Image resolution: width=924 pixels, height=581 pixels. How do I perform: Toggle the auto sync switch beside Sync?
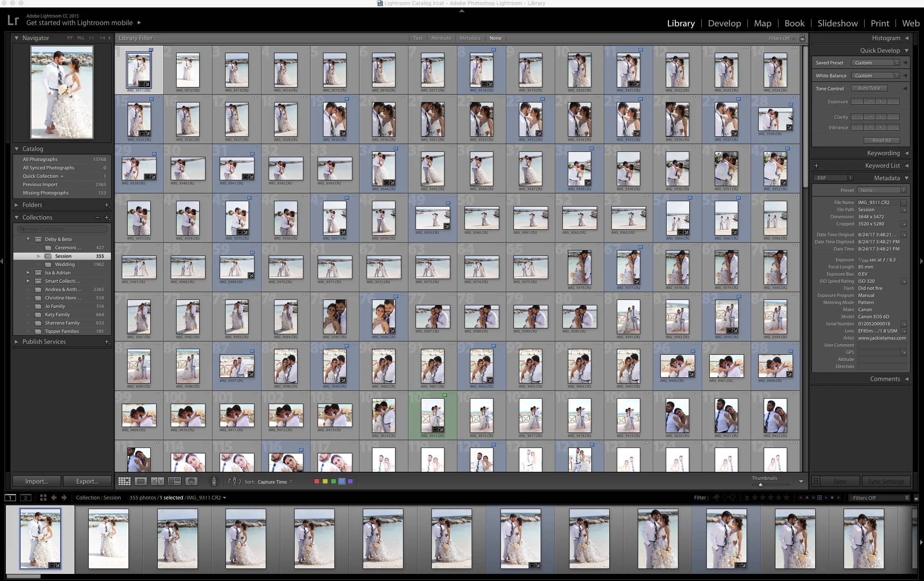pos(816,481)
